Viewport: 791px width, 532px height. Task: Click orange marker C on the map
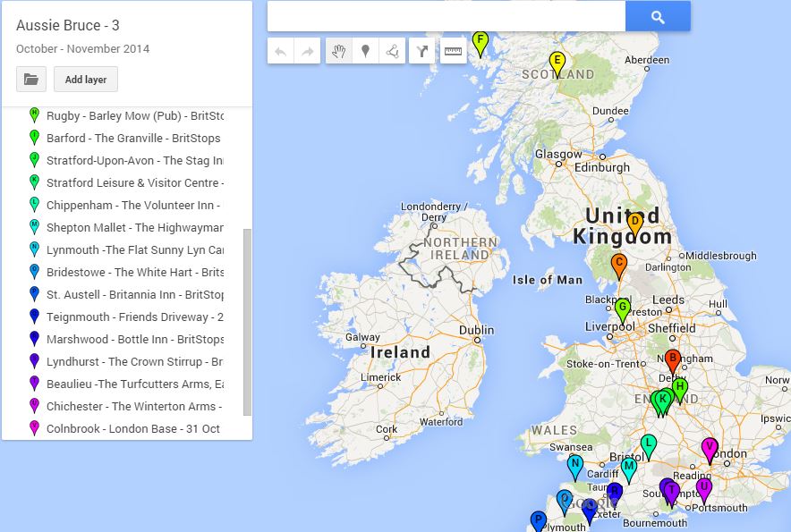[x=618, y=264]
